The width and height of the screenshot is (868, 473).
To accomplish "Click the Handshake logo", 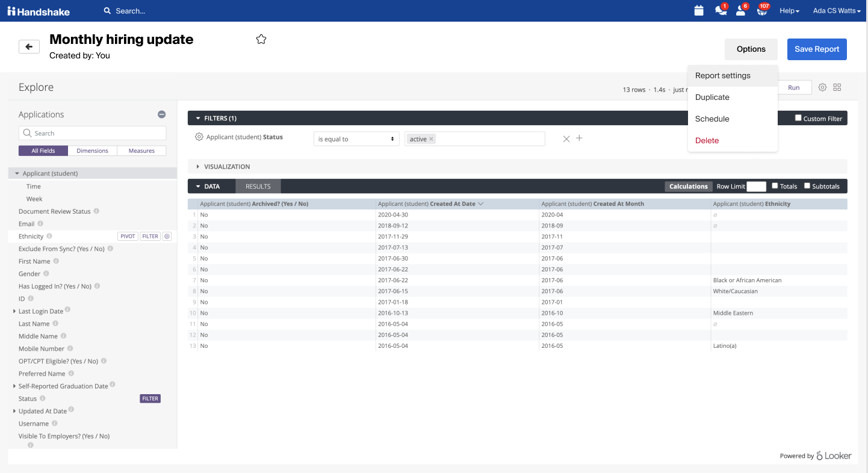I will coord(39,11).
